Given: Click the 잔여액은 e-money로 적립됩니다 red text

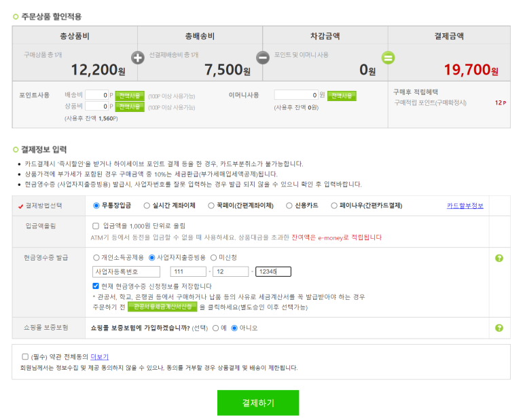Looking at the screenshot, I should click(336, 237).
